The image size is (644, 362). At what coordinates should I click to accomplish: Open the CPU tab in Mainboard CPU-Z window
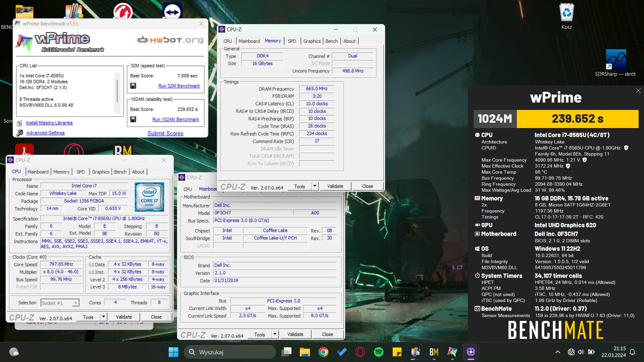click(x=188, y=189)
